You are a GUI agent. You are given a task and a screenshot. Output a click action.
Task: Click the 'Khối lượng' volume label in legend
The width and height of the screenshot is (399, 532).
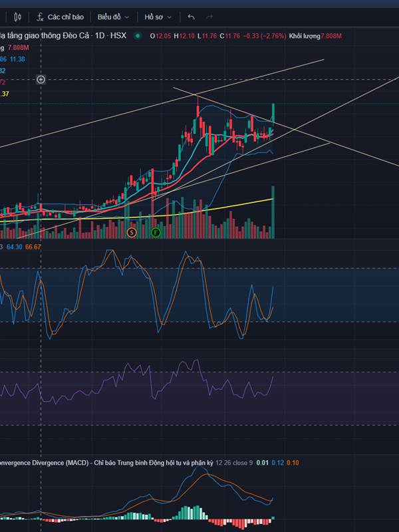[x=305, y=36]
